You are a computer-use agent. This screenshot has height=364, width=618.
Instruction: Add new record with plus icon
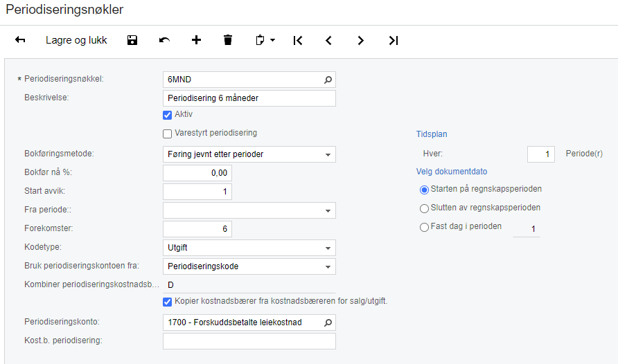pos(196,40)
